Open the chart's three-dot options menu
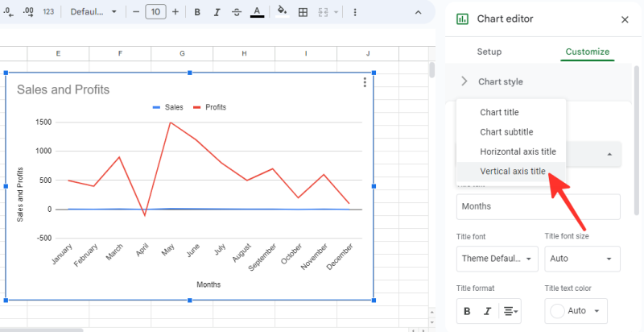Viewport: 644px width, 332px height. [365, 83]
